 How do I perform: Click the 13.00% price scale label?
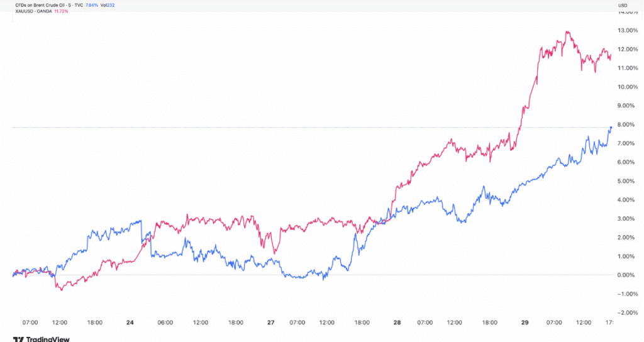click(629, 30)
